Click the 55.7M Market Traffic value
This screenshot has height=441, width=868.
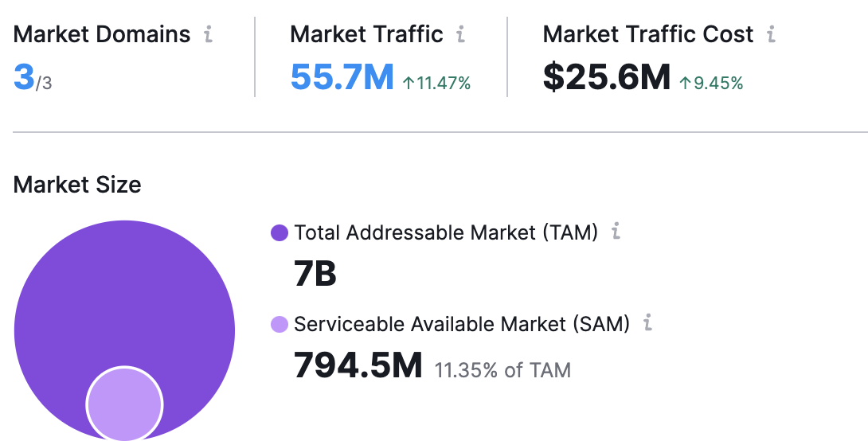point(342,78)
